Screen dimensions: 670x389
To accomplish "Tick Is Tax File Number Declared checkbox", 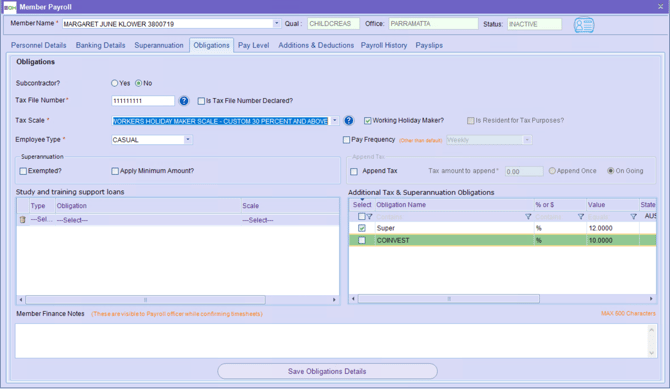I will coord(201,101).
